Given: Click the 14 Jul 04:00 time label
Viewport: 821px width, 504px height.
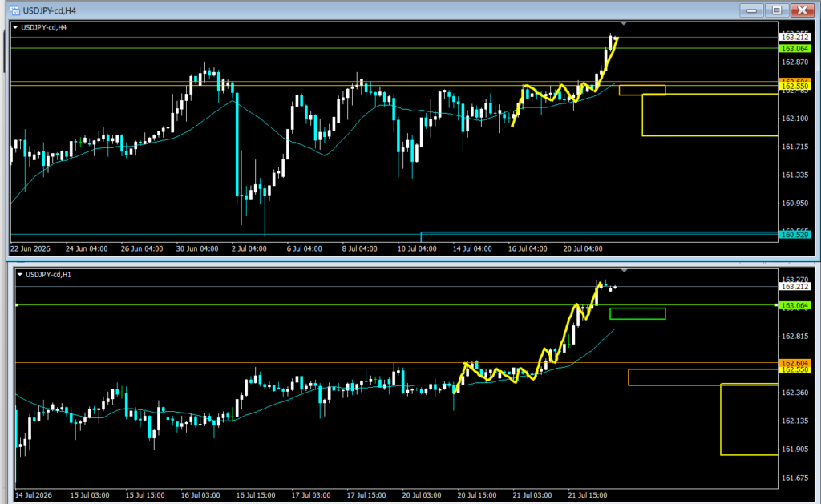Looking at the screenshot, I should [x=472, y=248].
